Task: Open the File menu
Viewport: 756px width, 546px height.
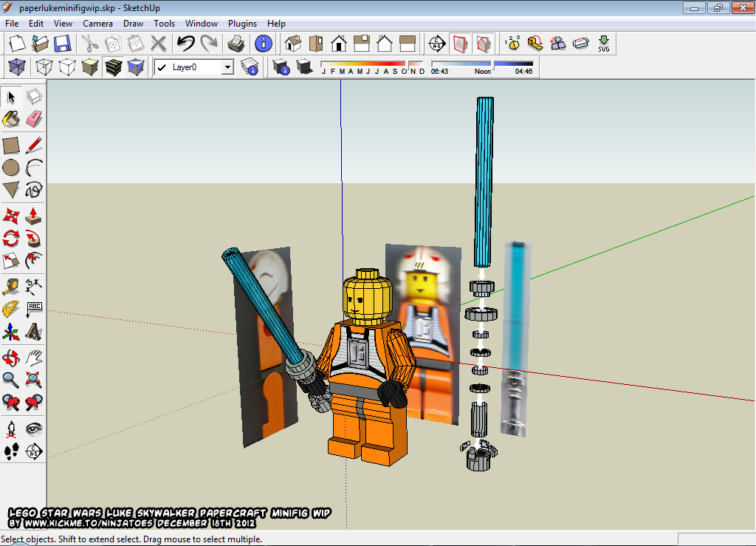Action: (12, 24)
